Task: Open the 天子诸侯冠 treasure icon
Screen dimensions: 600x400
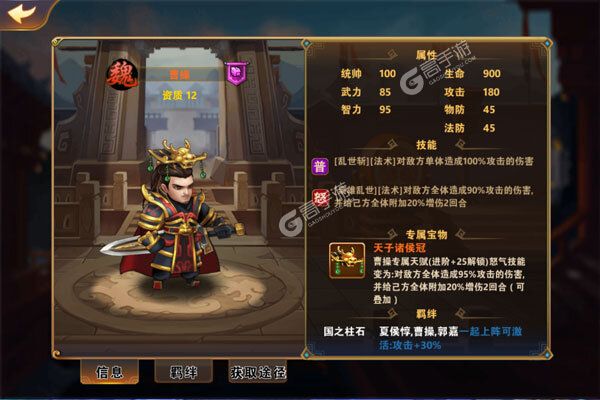Action: point(347,261)
